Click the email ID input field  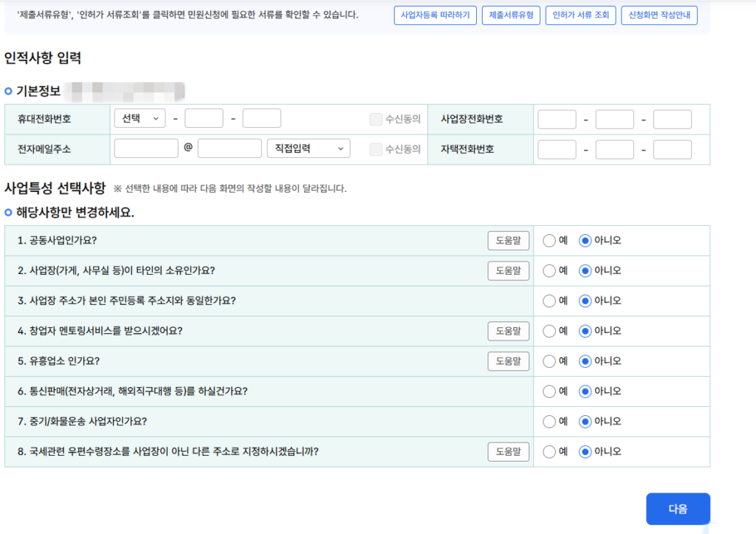[x=146, y=149]
